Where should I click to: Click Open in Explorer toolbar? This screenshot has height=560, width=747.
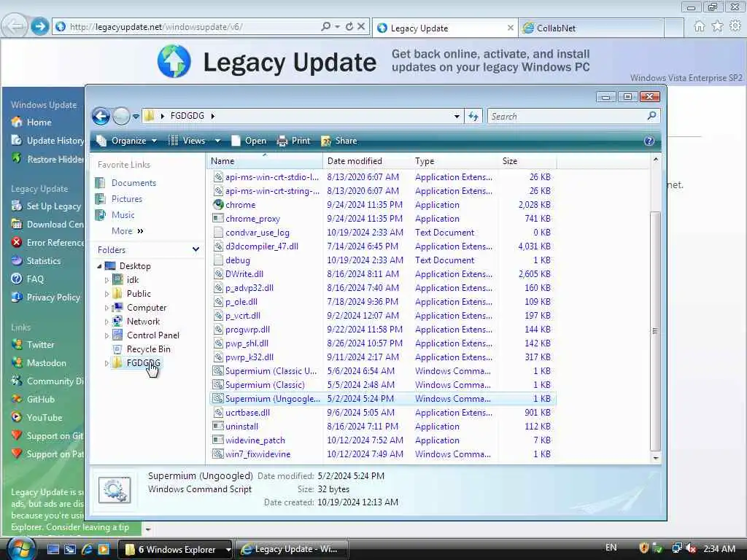point(249,141)
